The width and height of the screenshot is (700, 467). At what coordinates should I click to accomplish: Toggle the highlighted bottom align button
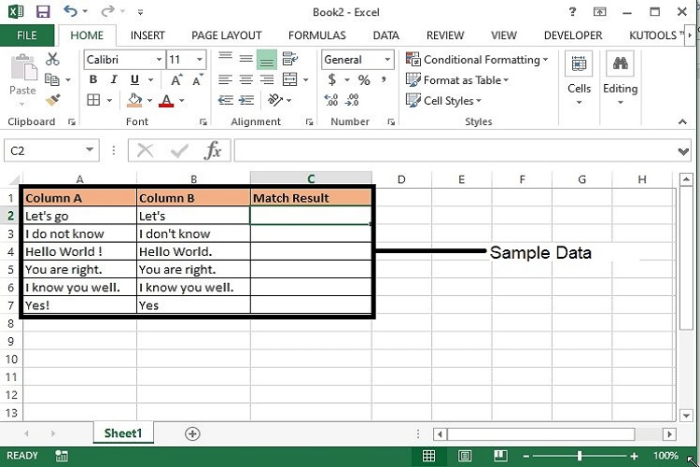[267, 60]
